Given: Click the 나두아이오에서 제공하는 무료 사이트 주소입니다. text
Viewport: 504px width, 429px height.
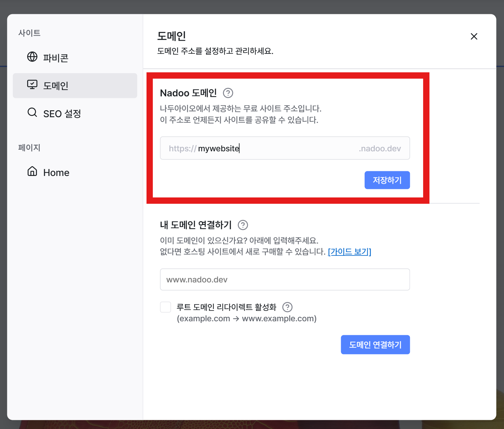Looking at the screenshot, I should (241, 109).
